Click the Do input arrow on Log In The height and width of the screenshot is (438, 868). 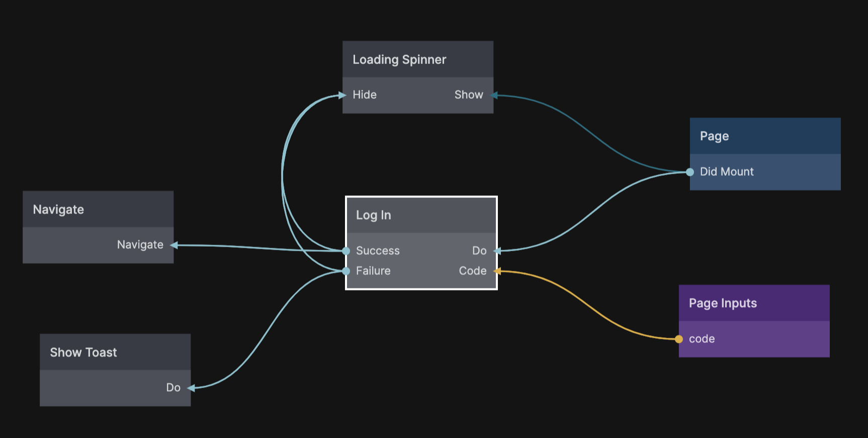(x=497, y=251)
